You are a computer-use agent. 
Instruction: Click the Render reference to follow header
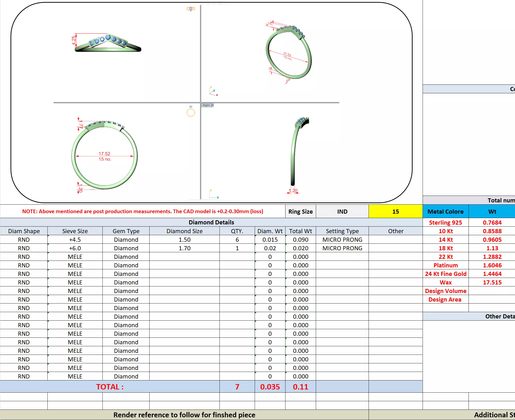[x=184, y=415]
